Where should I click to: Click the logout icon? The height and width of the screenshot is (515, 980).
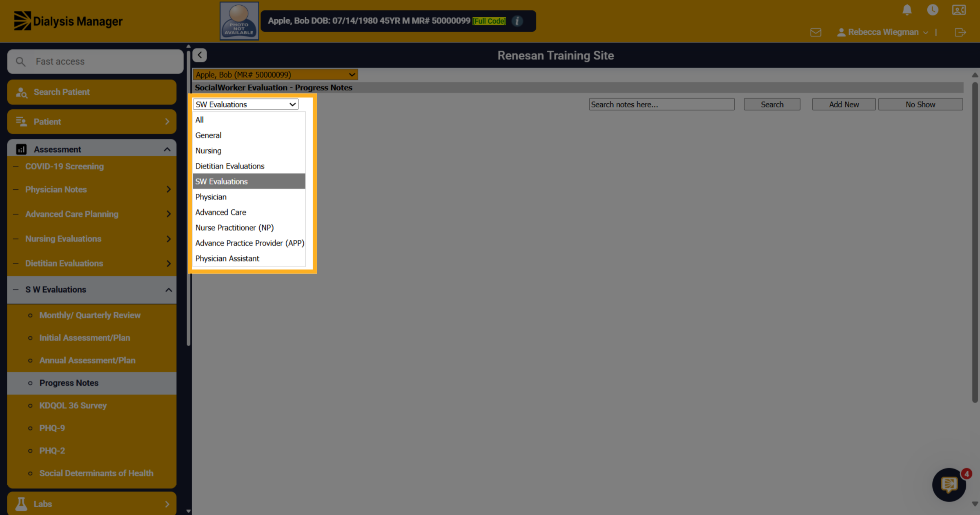(960, 32)
